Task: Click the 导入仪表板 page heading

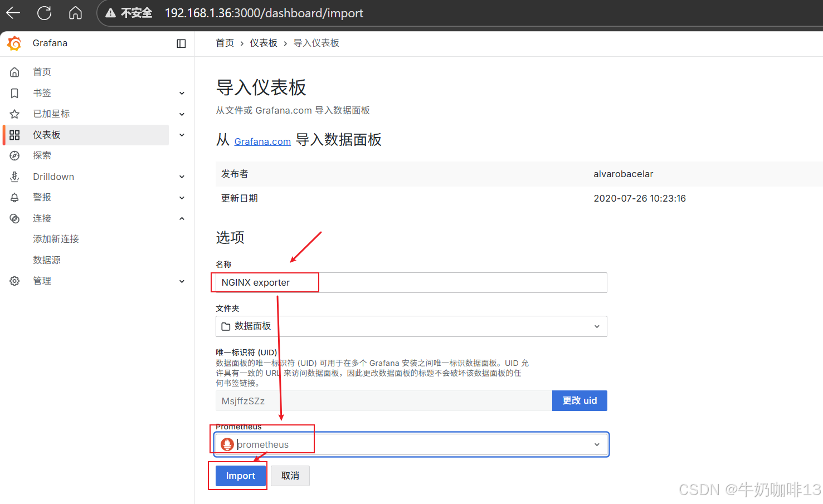Action: 261,87
